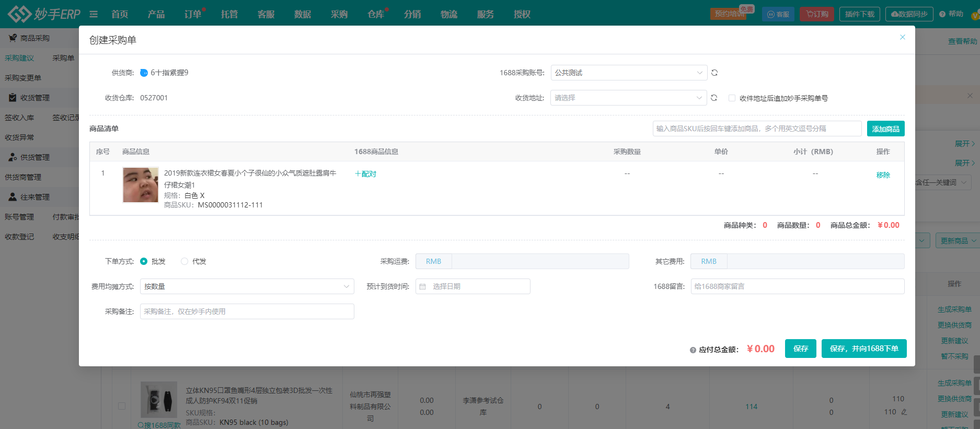Focus the 采购运费 amount field
The width and height of the screenshot is (980, 429).
pyautogui.click(x=540, y=261)
